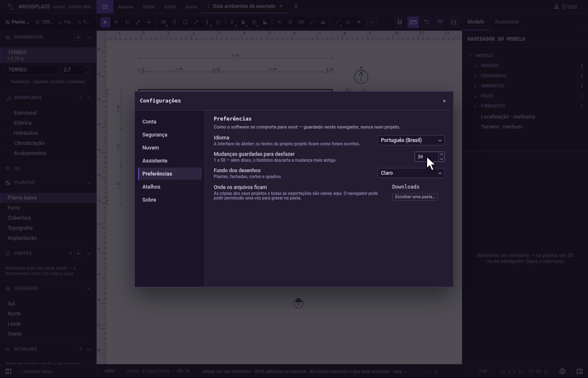
Task: Switch to the Segurança settings section
Action: coord(170,135)
